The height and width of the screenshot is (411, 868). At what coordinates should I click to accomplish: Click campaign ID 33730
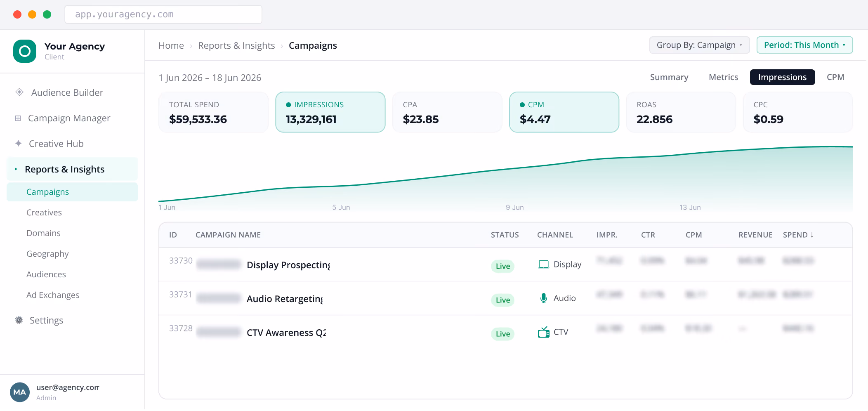pos(181,260)
